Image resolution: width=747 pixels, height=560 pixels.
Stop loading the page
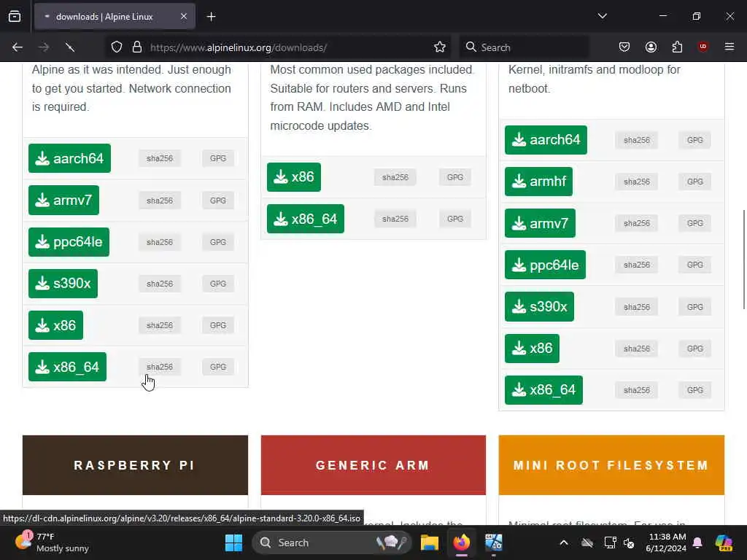70,47
